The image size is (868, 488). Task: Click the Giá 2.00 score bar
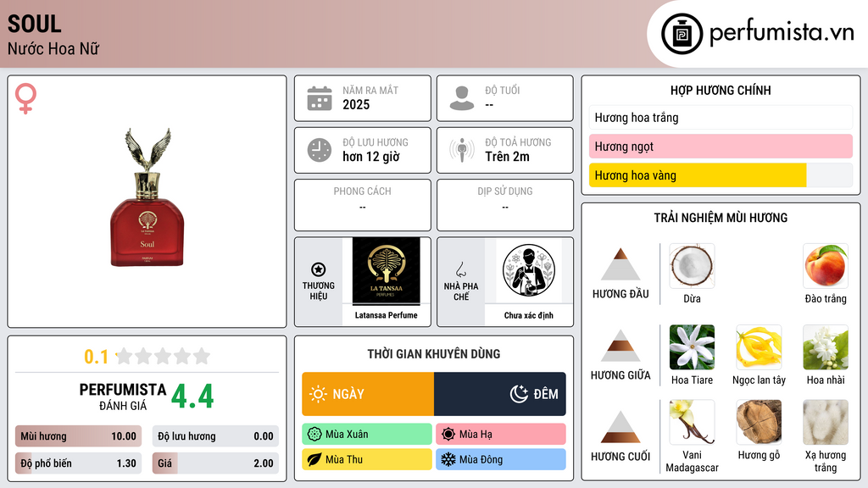click(x=215, y=463)
